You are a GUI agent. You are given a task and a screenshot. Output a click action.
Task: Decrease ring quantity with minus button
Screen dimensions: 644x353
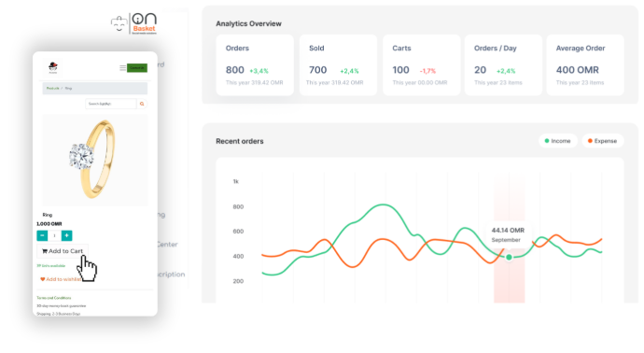(x=42, y=235)
